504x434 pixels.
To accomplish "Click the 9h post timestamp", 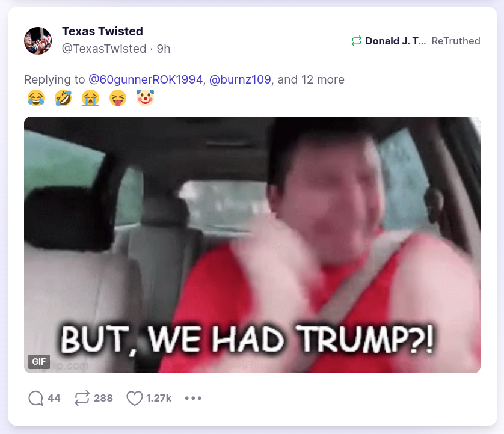I will (x=163, y=49).
